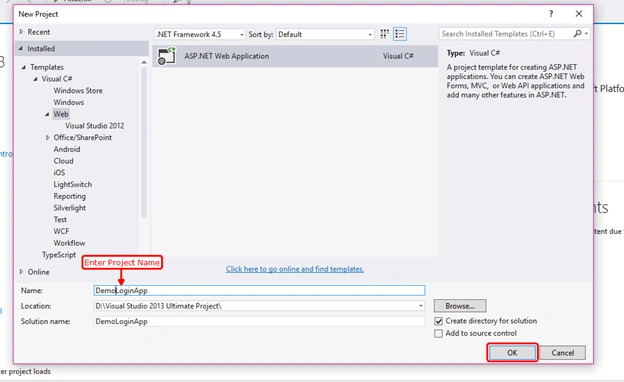Select Visual Studio 2012 under Web
The image size is (624, 382).
pyautogui.click(x=95, y=126)
